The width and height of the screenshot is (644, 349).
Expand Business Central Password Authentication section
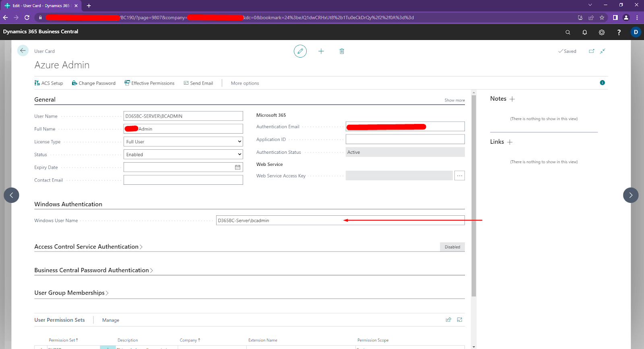(94, 270)
